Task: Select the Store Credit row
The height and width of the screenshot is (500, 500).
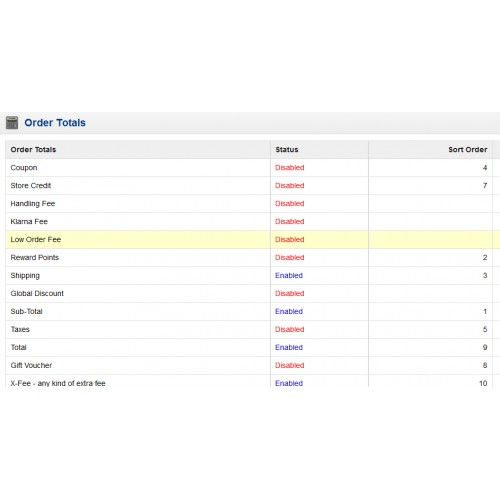Action: [x=253, y=186]
